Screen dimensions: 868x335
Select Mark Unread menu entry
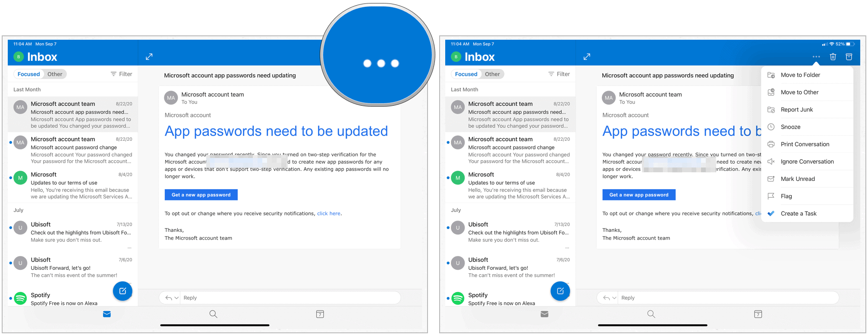tap(807, 179)
